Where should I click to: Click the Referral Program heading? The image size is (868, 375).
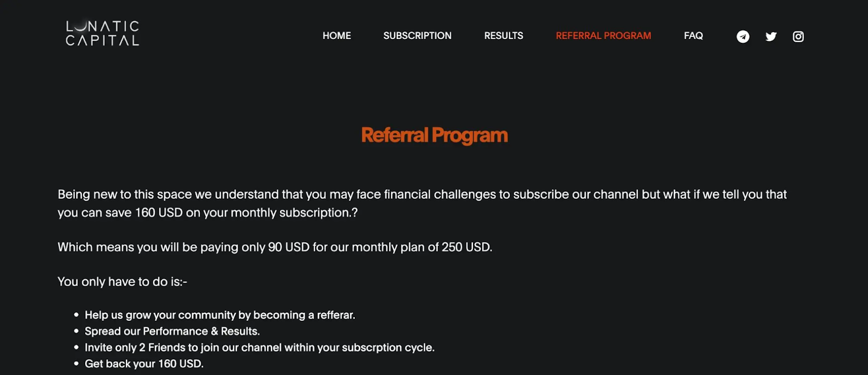pos(433,135)
